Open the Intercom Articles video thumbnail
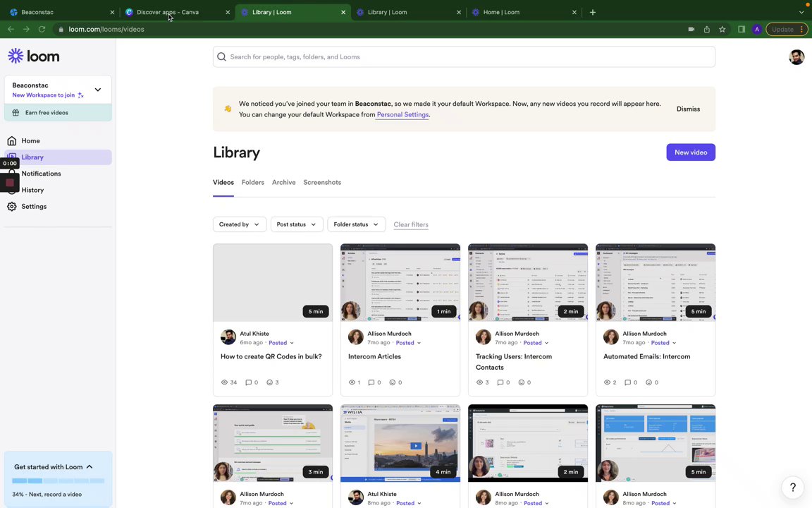Viewport: 812px width, 508px height. pyautogui.click(x=400, y=282)
